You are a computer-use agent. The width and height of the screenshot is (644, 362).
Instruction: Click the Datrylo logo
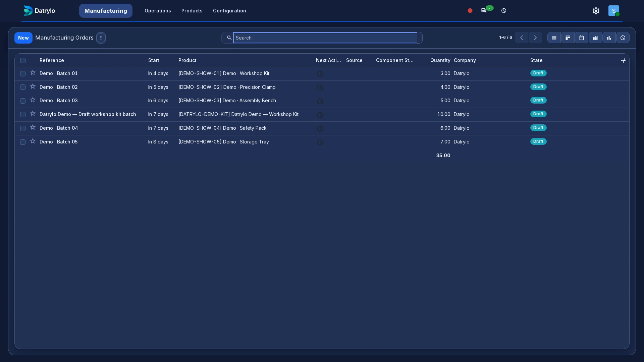[39, 11]
